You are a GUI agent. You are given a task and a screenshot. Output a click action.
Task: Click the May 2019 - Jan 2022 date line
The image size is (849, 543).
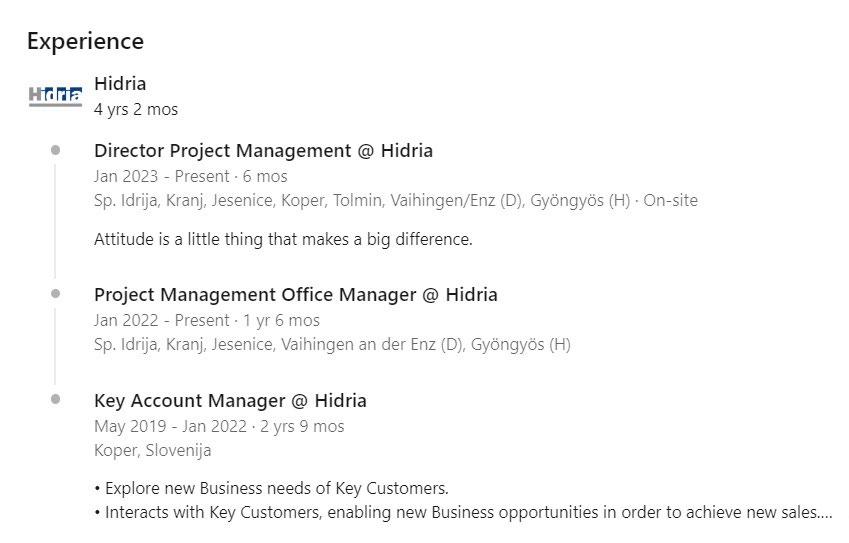(219, 427)
